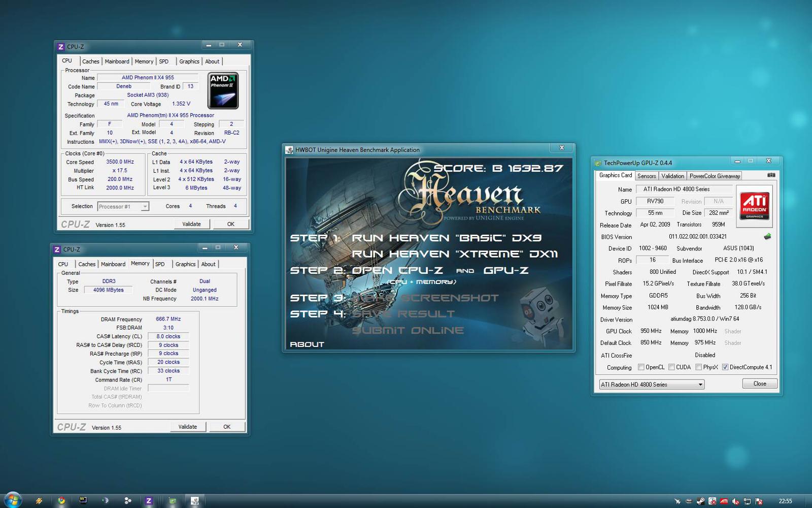Click the GPU-Z title bar icon

click(598, 163)
